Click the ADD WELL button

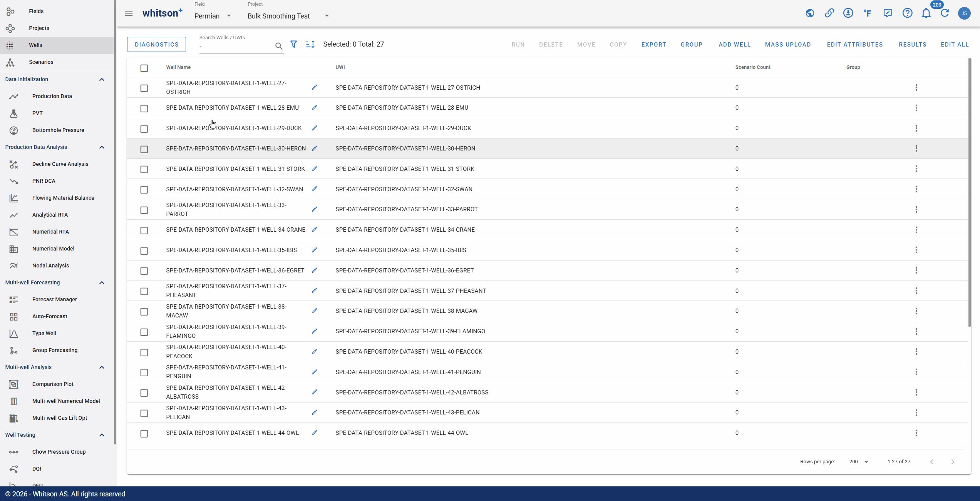(734, 45)
